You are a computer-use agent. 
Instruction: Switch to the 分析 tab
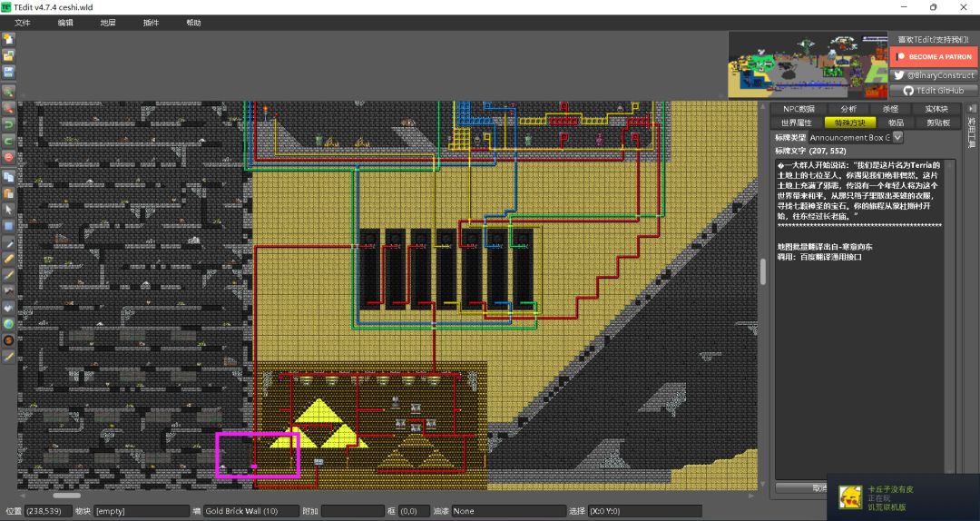(x=848, y=109)
